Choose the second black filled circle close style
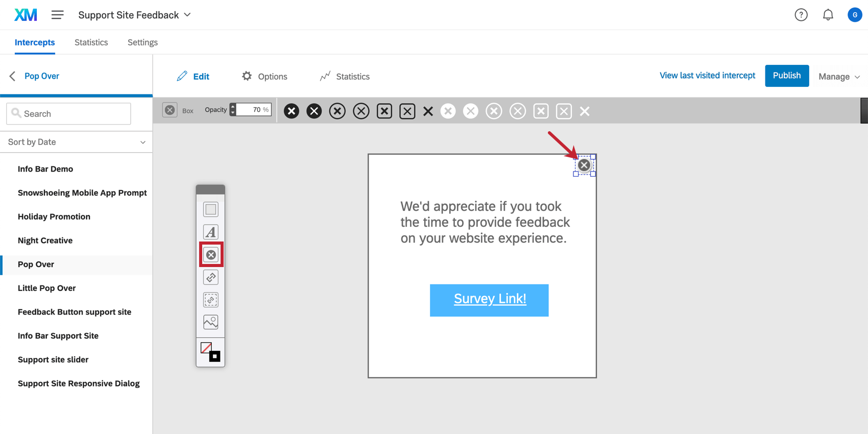This screenshot has width=868, height=434. pos(314,111)
